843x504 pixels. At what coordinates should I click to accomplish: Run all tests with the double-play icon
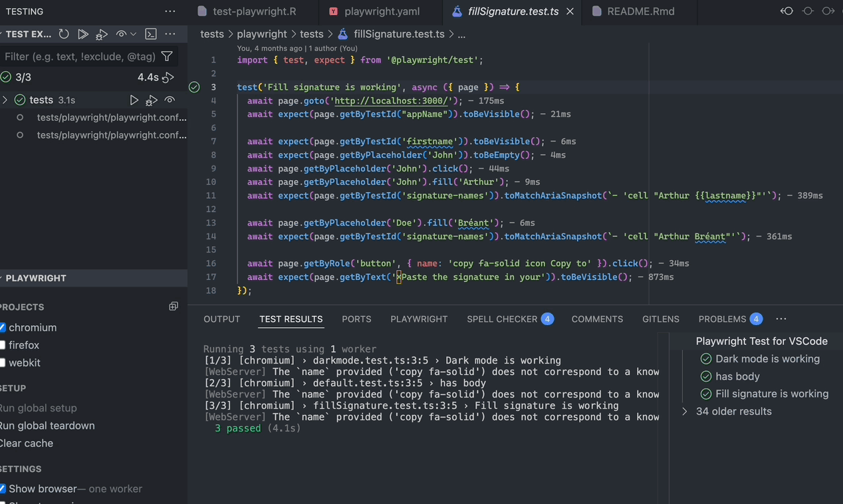coord(83,34)
